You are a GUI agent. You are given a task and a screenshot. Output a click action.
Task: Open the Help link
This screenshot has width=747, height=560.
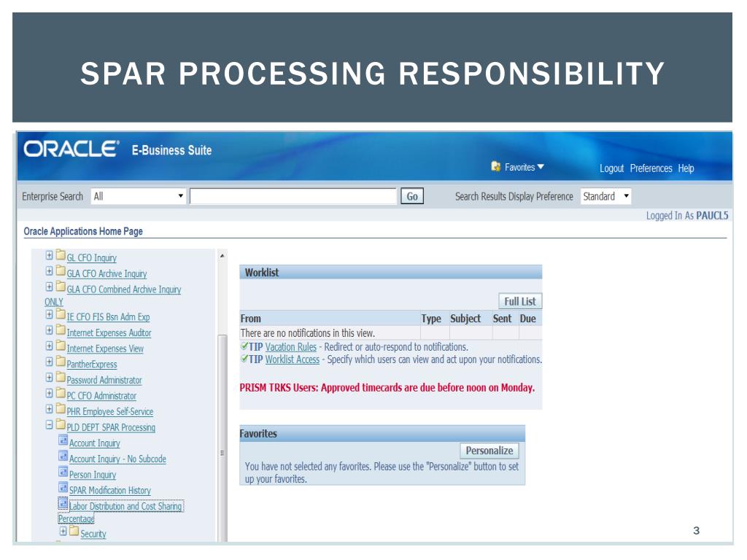coord(686,168)
